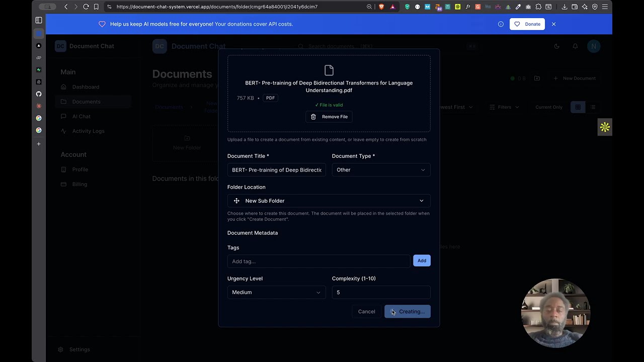This screenshot has width=644, height=362.
Task: Open the Urgency Level dropdown set to Medium
Action: 276,292
